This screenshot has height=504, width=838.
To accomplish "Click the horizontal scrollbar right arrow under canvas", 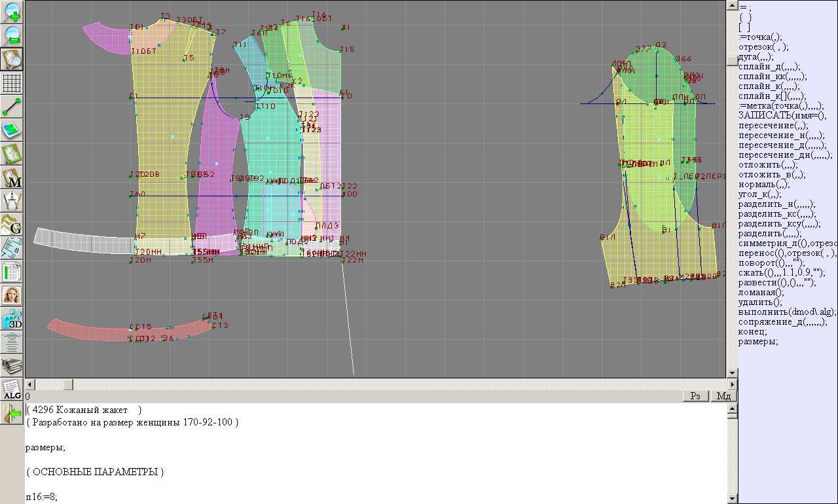I will (733, 384).
